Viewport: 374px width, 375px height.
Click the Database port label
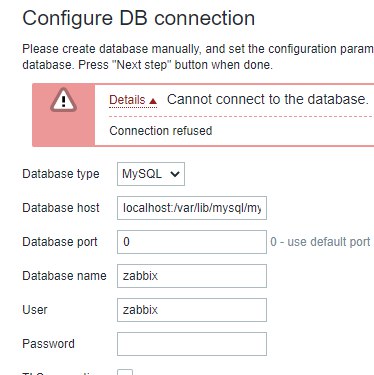point(60,242)
